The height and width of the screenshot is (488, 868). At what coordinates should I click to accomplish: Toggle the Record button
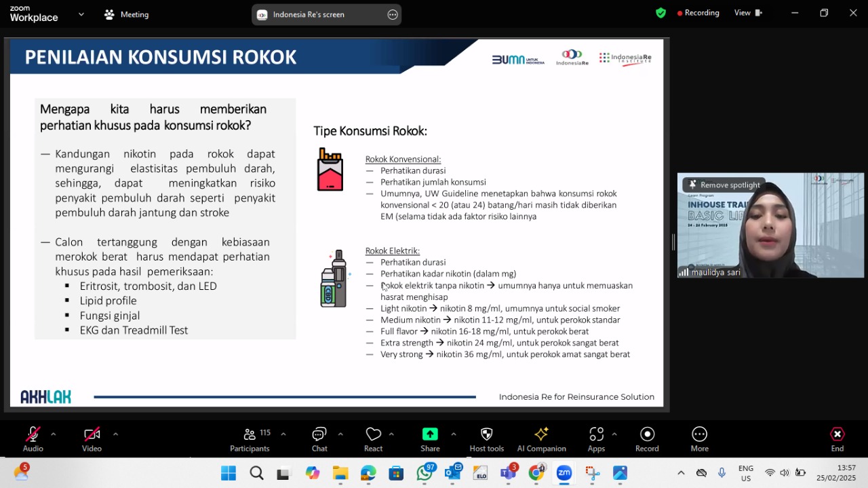tap(647, 438)
